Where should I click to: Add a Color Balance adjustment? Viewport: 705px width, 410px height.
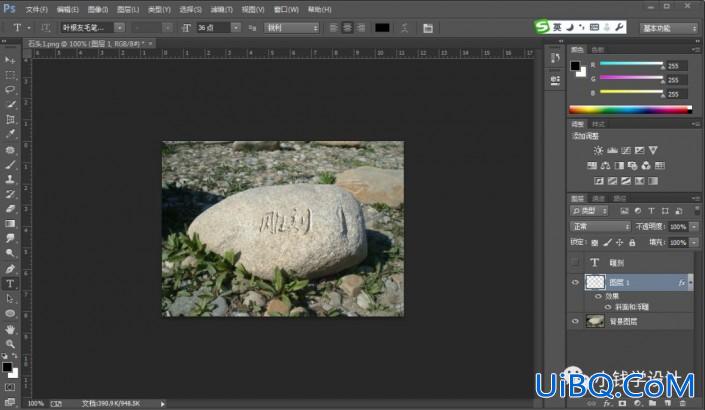pos(606,166)
